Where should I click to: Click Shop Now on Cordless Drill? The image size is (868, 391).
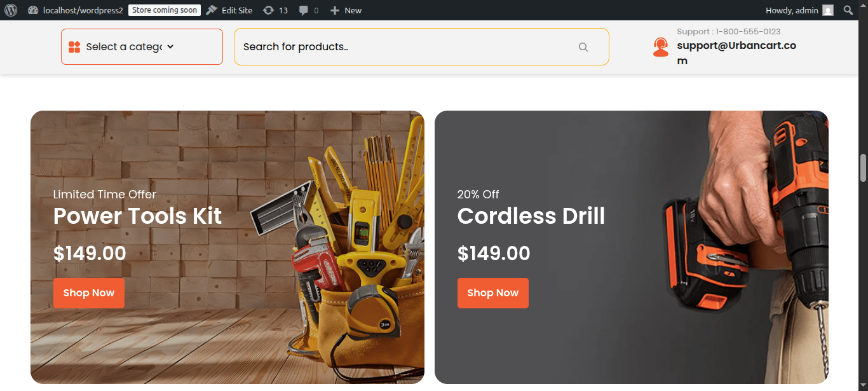point(493,293)
